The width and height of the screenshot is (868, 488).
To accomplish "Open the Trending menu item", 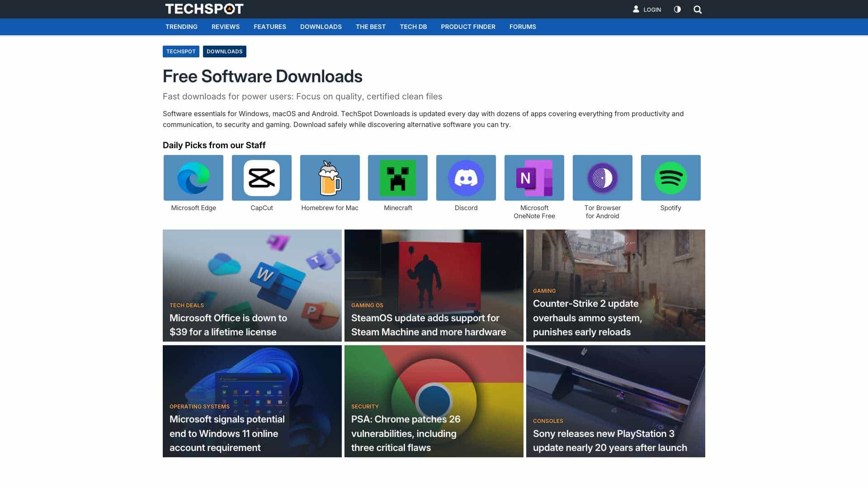I will click(x=181, y=27).
